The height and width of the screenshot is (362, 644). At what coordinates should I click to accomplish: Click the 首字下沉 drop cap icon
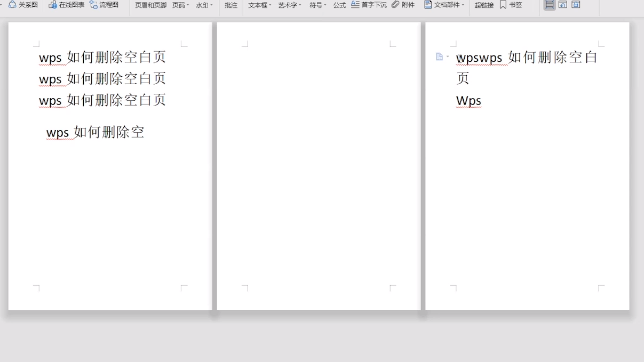(355, 5)
